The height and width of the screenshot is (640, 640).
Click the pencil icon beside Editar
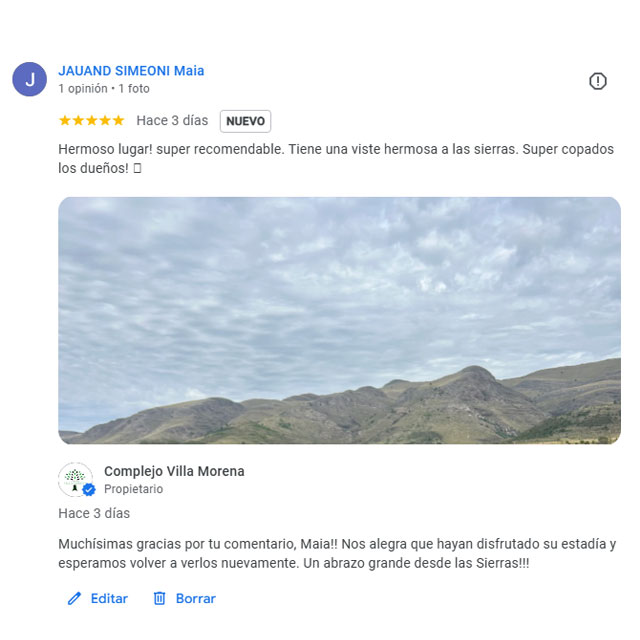tap(74, 598)
